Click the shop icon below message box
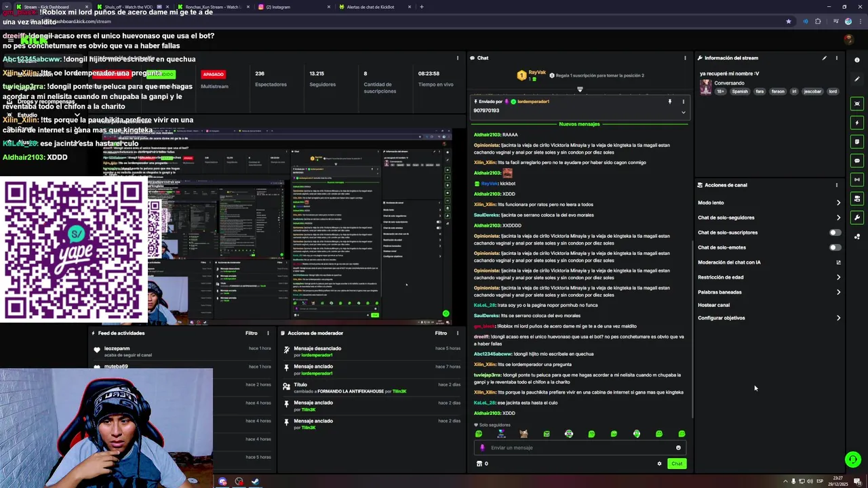The image size is (868, 488). pos(479,464)
